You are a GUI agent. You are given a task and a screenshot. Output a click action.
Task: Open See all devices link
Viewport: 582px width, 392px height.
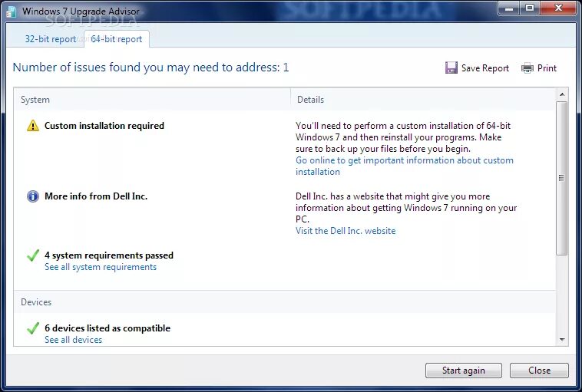73,340
